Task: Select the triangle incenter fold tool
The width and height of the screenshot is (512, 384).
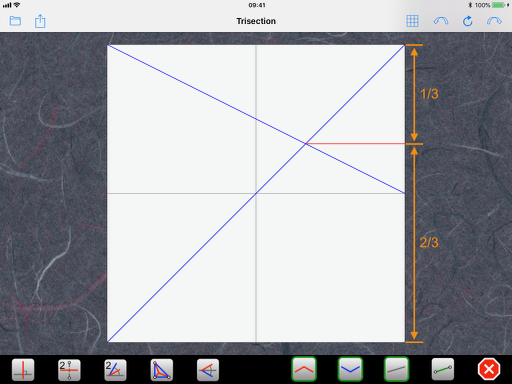Action: tap(162, 370)
